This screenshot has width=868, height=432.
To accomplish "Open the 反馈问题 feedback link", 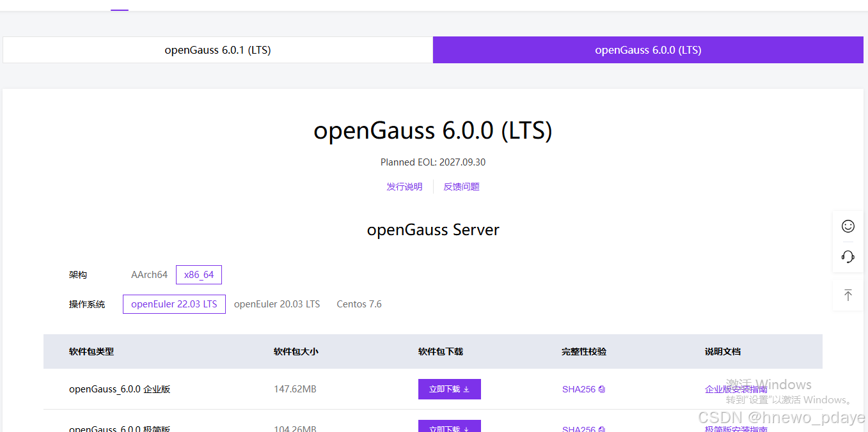I will click(462, 187).
